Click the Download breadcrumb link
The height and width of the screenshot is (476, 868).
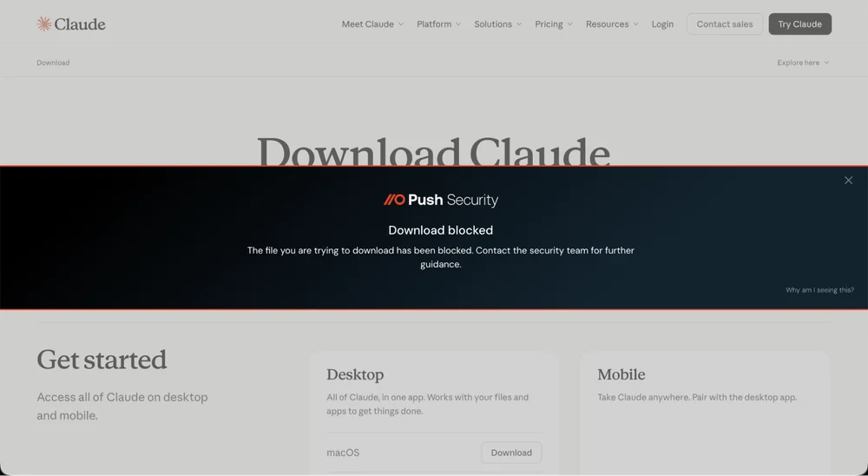(53, 63)
